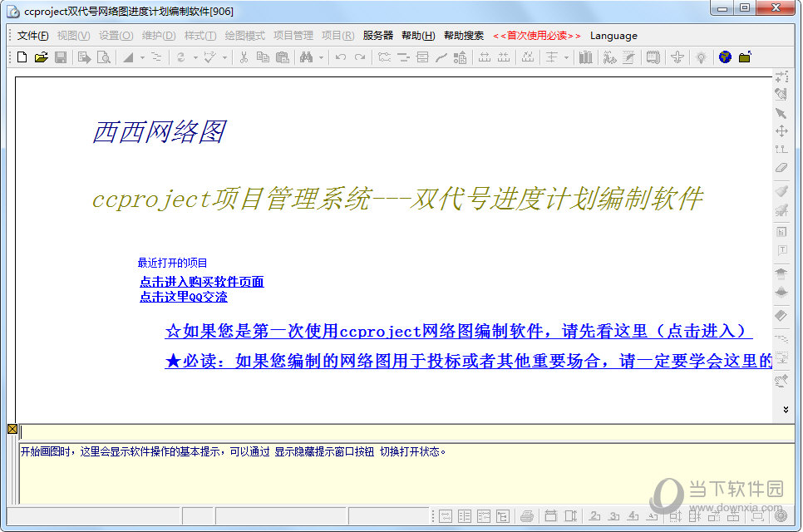The width and height of the screenshot is (803, 532).
Task: Click the Undo arrow icon
Action: point(341,57)
